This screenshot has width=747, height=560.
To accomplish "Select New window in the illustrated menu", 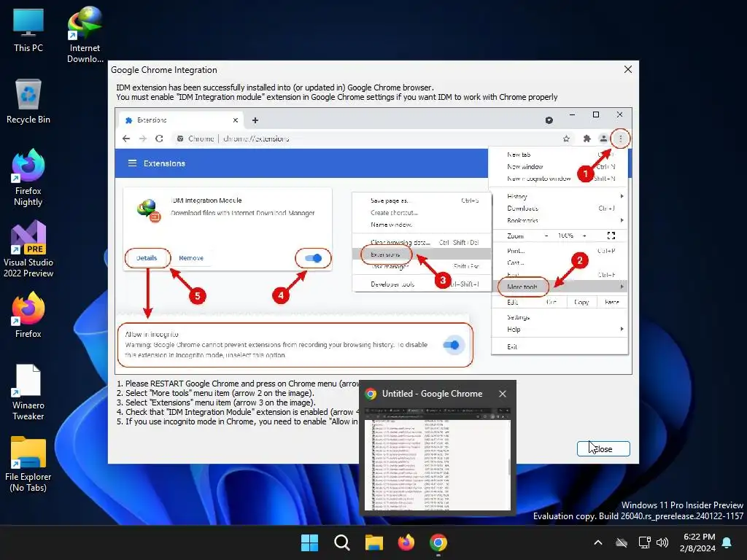I will pyautogui.click(x=560, y=167).
